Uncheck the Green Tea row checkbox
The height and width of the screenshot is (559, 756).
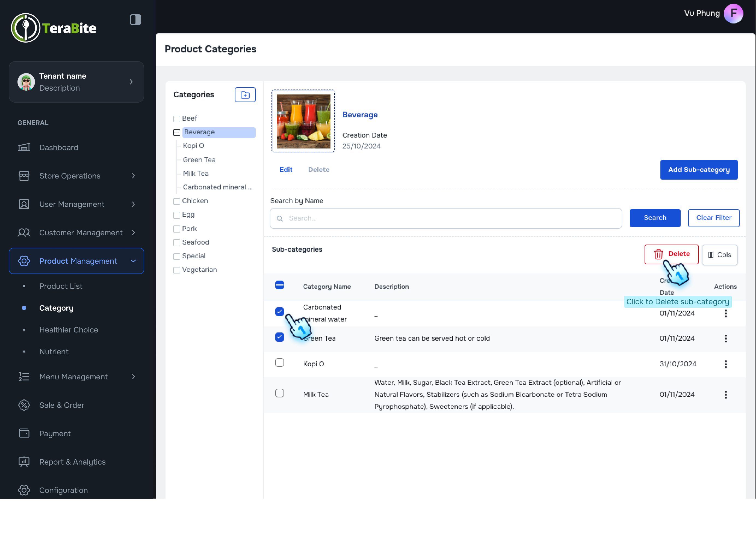(x=279, y=337)
